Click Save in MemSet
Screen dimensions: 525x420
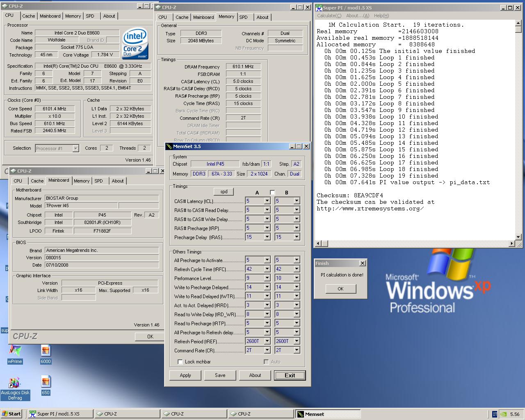point(220,375)
